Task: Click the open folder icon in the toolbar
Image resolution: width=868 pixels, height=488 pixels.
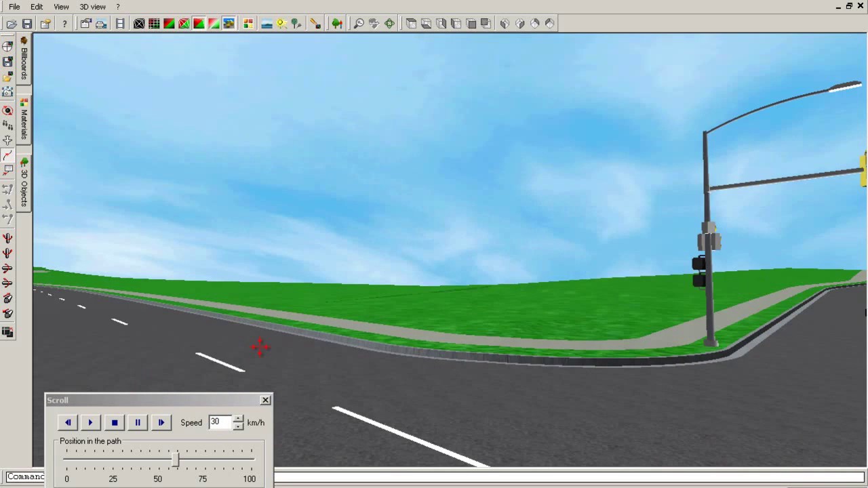Action: click(12, 24)
